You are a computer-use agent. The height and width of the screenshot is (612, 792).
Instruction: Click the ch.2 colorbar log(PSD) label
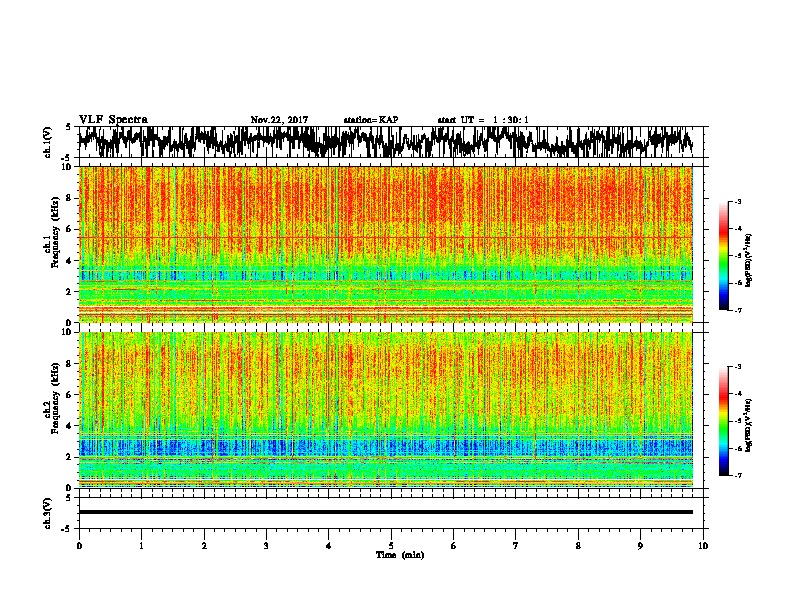(749, 425)
